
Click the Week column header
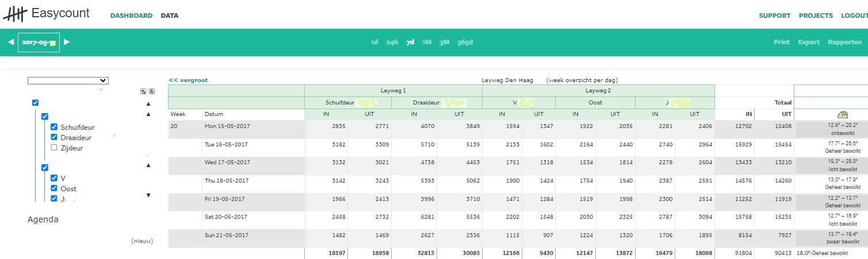click(x=178, y=114)
